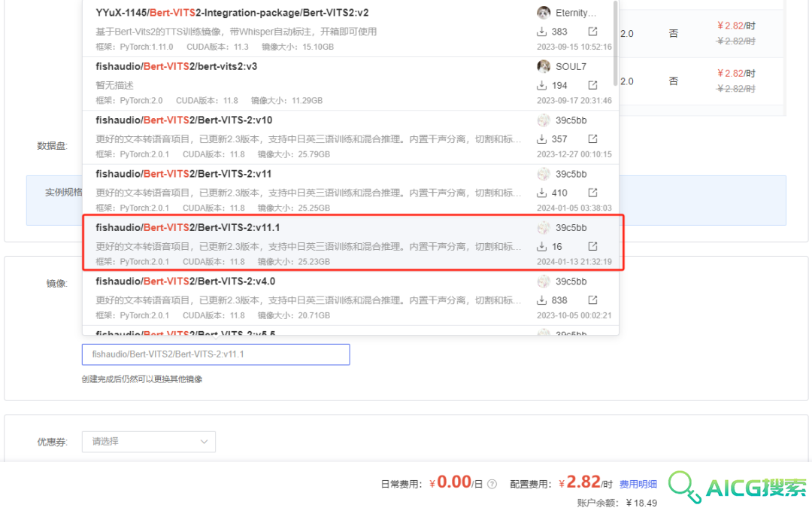
Task: Click the 镜像大小: 25.23GB spec line
Action: click(x=294, y=262)
